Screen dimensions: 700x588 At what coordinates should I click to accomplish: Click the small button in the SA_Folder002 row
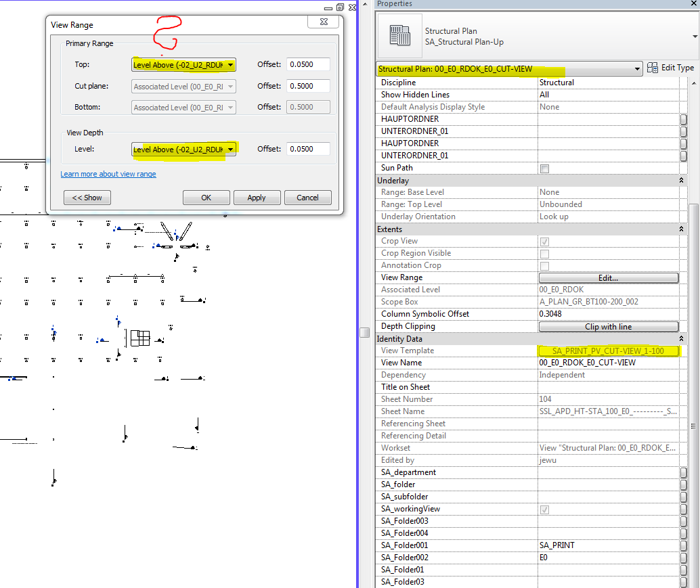pos(683,558)
